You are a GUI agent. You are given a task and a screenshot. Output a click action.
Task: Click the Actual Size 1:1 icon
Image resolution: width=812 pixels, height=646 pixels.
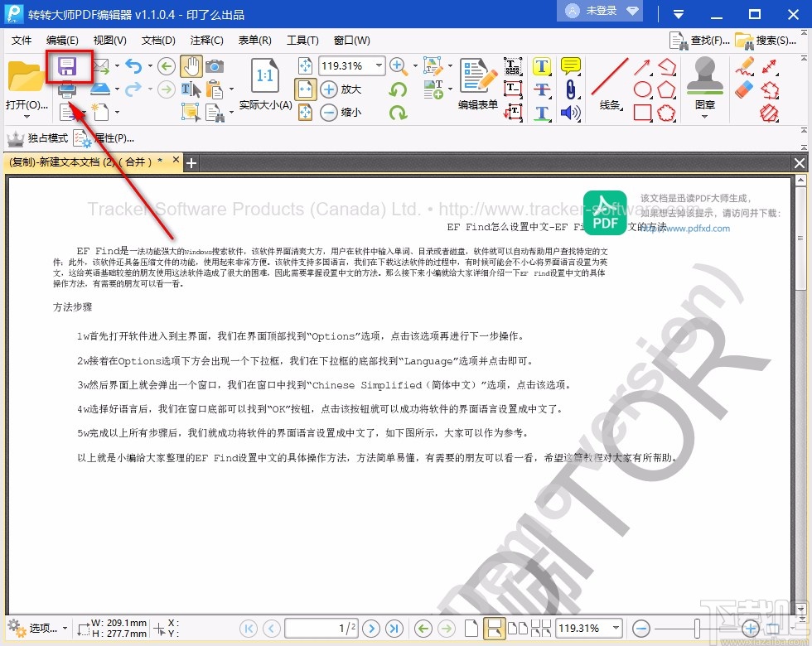pos(264,76)
